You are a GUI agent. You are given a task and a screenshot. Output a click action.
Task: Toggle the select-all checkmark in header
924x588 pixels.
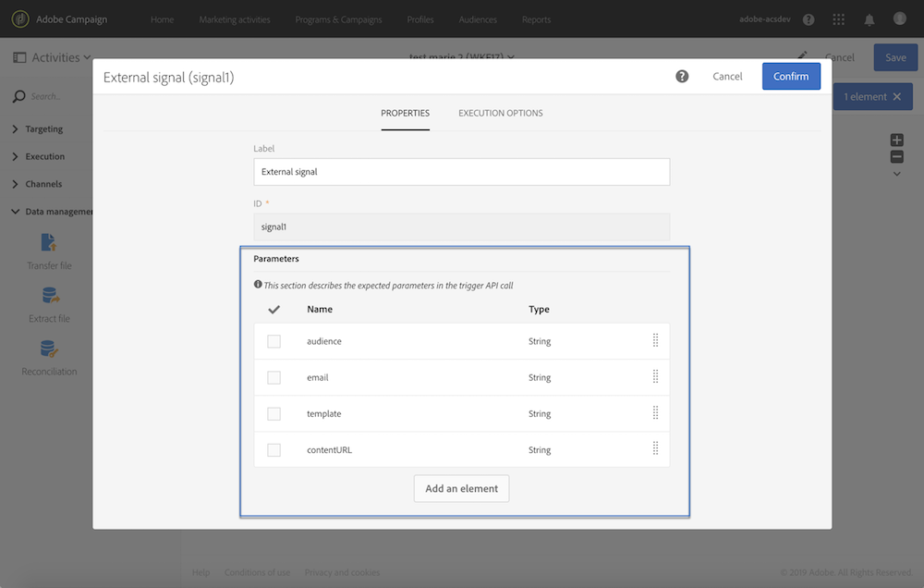[274, 309]
